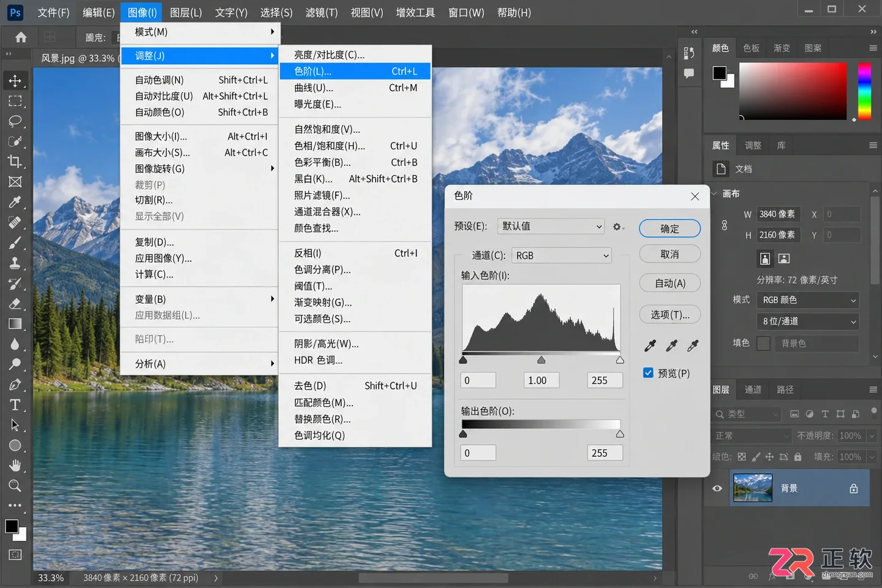Select the Pen tool
Viewport: 882px width, 588px height.
coord(15,384)
